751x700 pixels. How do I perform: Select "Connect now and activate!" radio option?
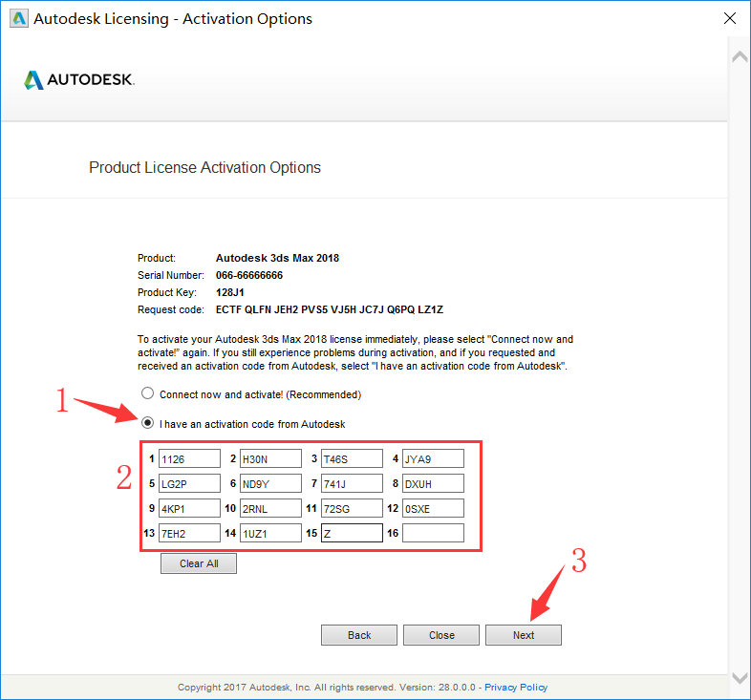coord(147,393)
